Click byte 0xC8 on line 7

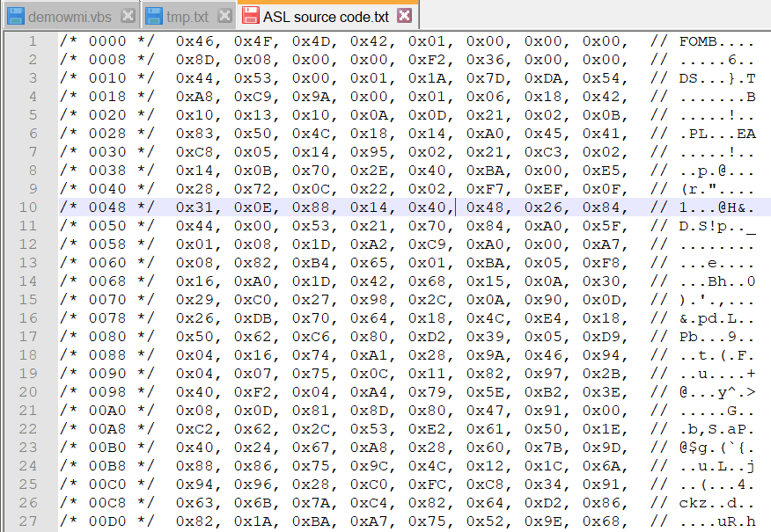pyautogui.click(x=195, y=152)
